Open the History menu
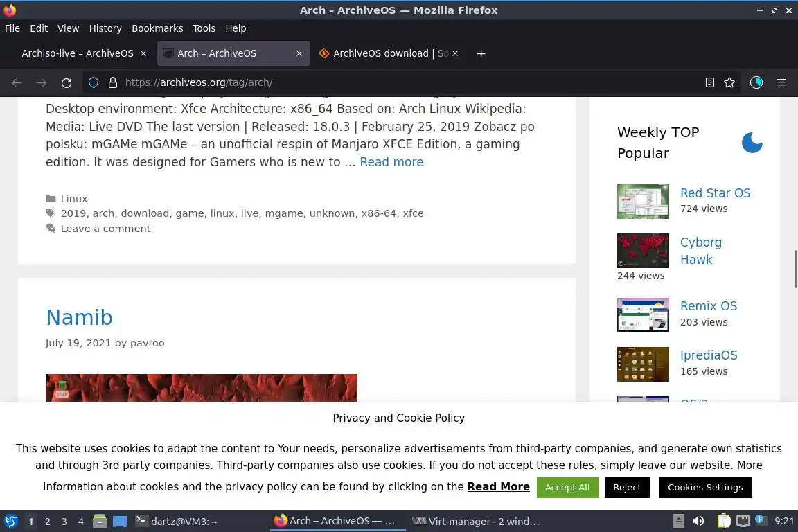 105,28
